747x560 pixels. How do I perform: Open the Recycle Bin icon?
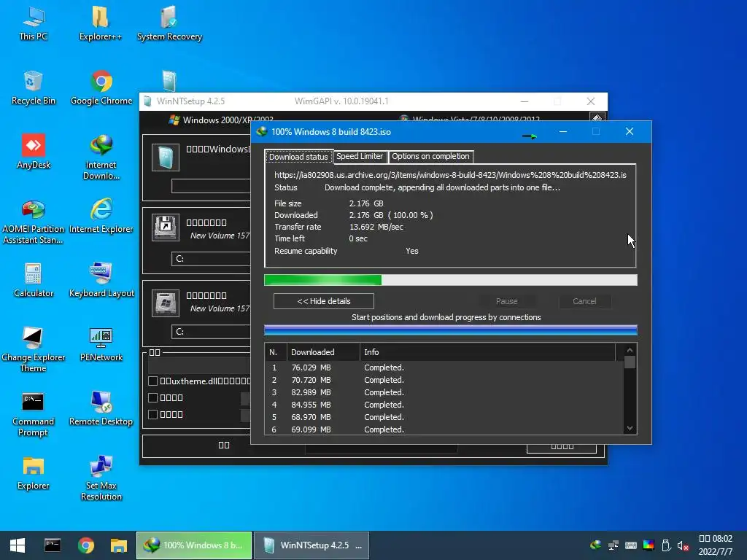[x=34, y=88]
